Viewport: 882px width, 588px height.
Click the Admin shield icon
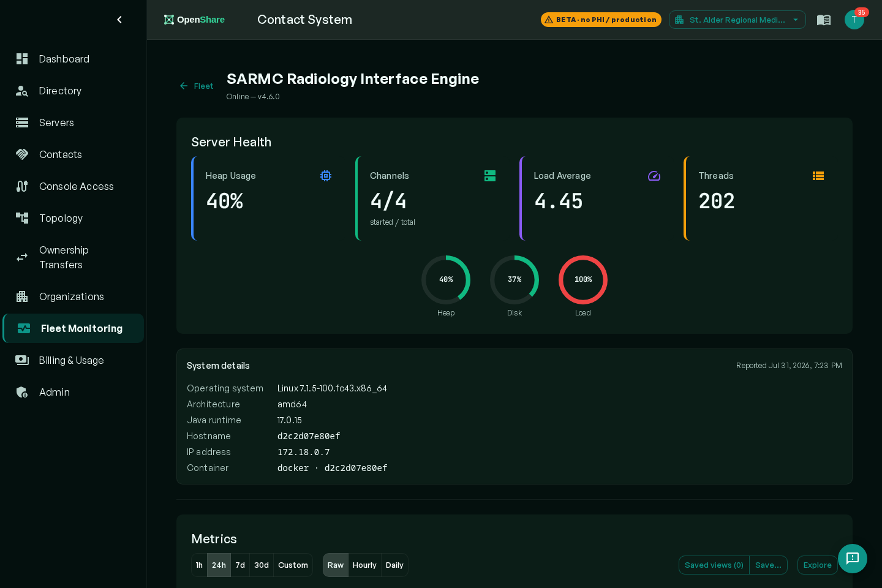(22, 392)
